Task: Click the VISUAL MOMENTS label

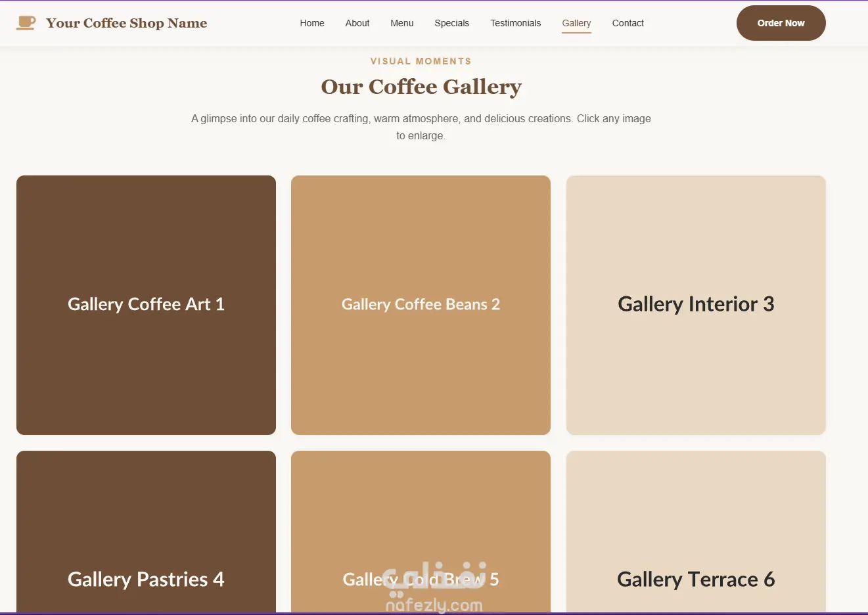Action: 421,61
